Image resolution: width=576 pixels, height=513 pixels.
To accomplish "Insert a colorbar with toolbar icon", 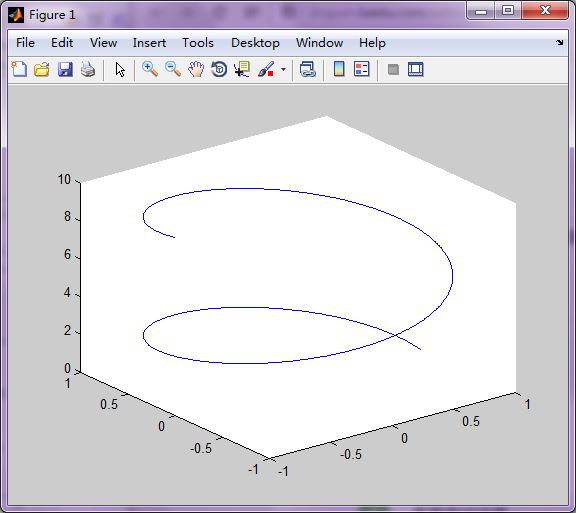I will pos(339,69).
